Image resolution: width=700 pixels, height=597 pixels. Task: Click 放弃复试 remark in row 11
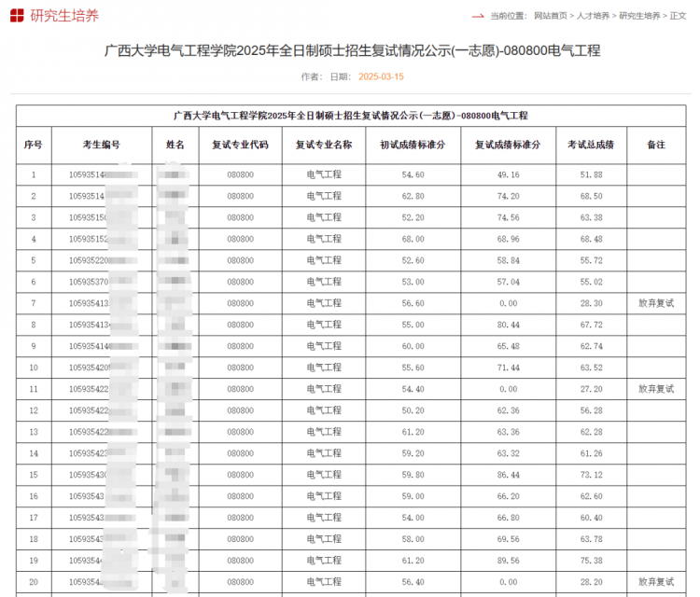point(656,389)
